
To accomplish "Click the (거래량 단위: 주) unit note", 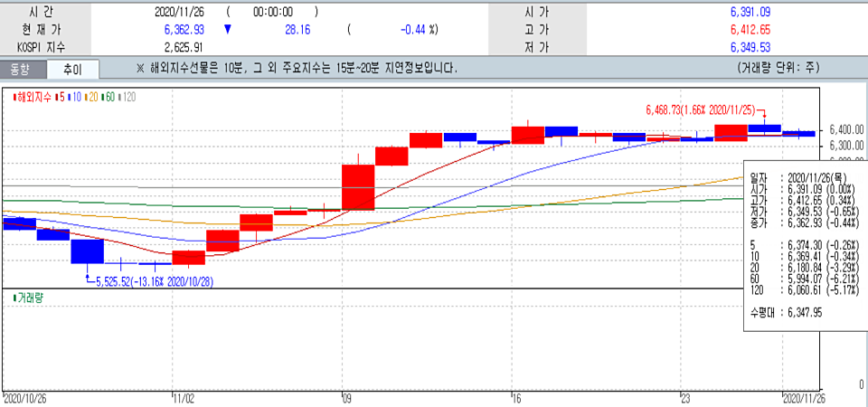I will coord(778,70).
